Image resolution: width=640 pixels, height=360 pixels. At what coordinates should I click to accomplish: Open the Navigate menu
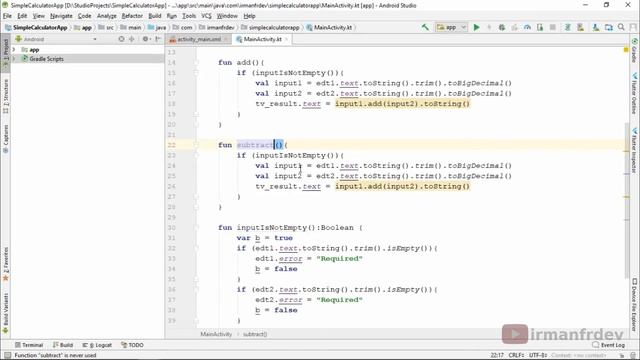[x=61, y=16]
